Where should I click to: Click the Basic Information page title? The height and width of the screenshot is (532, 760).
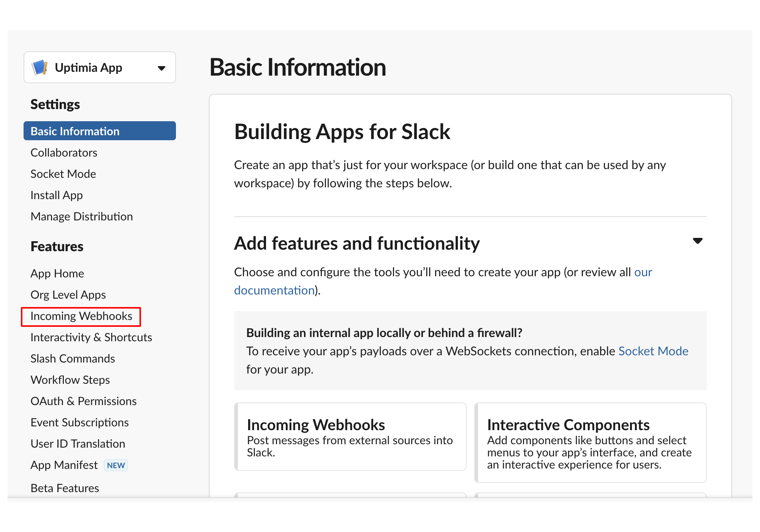point(298,67)
